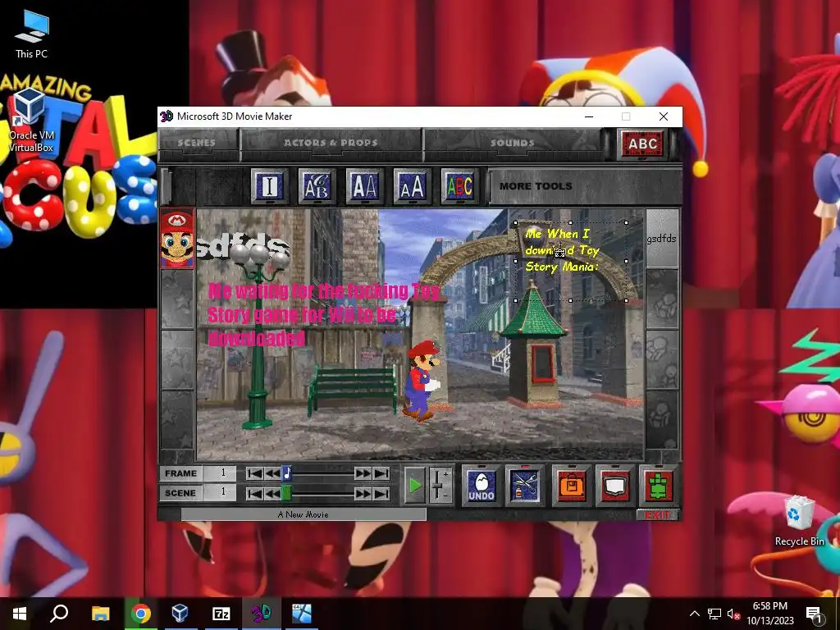
Task: Click the Mario actor in the scene
Action: 421,379
